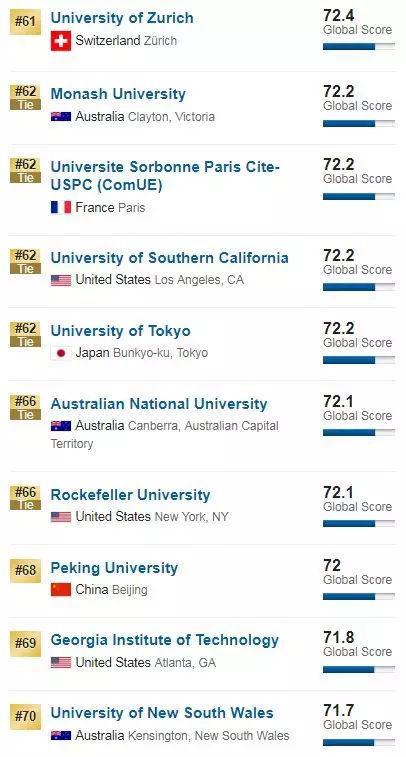Click the #66 Tie badge beside Rockefeller

(25, 498)
